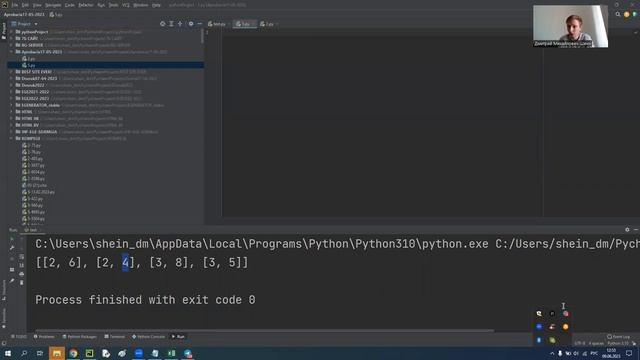
Task: Open Project panel gear options
Action: pyautogui.click(x=191, y=24)
